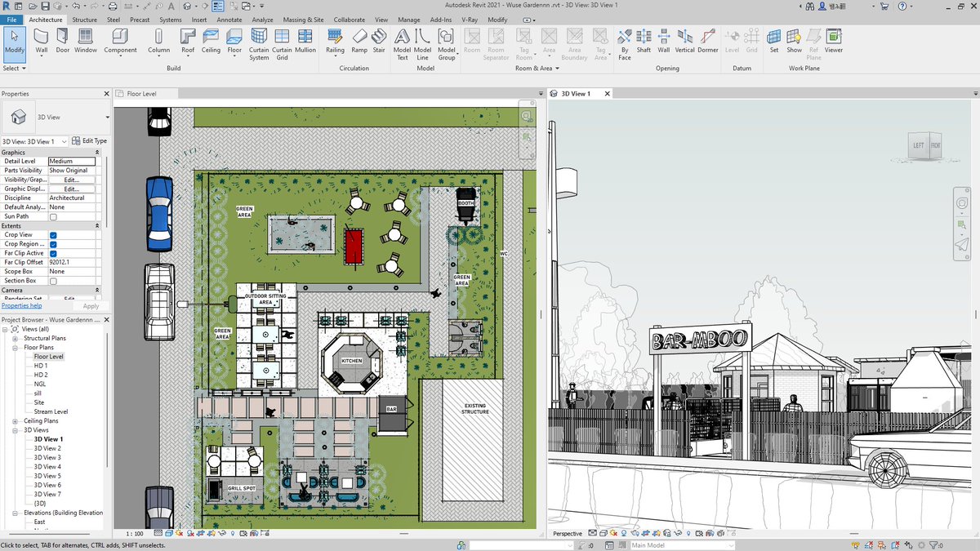The height and width of the screenshot is (551, 980).
Task: Switch to the Annotate ribbon tab
Action: click(229, 20)
